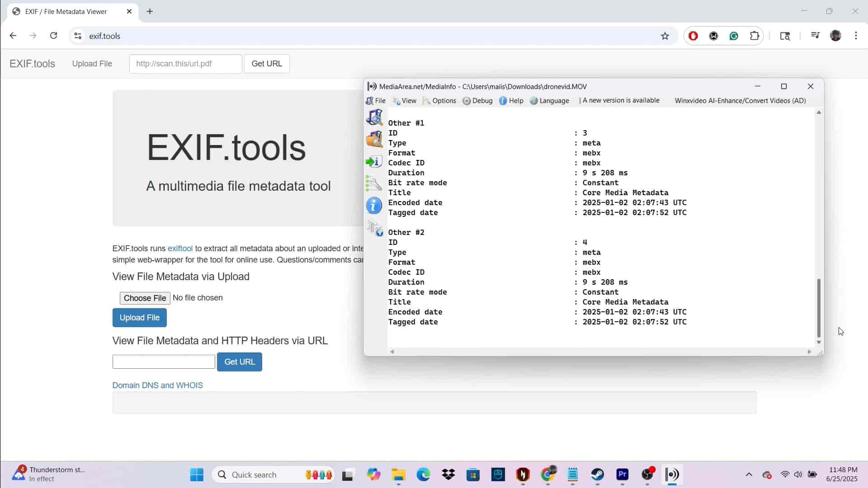
Task: Open Dropbox from the taskbar
Action: tap(448, 475)
